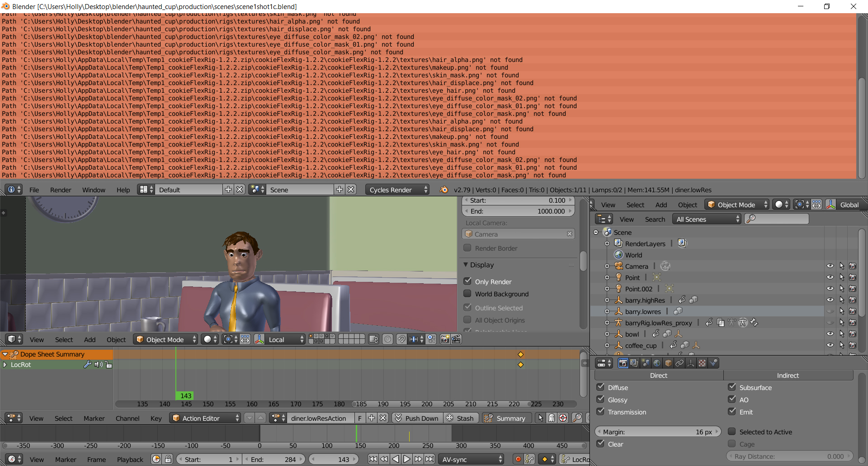Viewport: 868px width, 466px height.
Task: Open the Render Layers properties tab
Action: pyautogui.click(x=635, y=363)
